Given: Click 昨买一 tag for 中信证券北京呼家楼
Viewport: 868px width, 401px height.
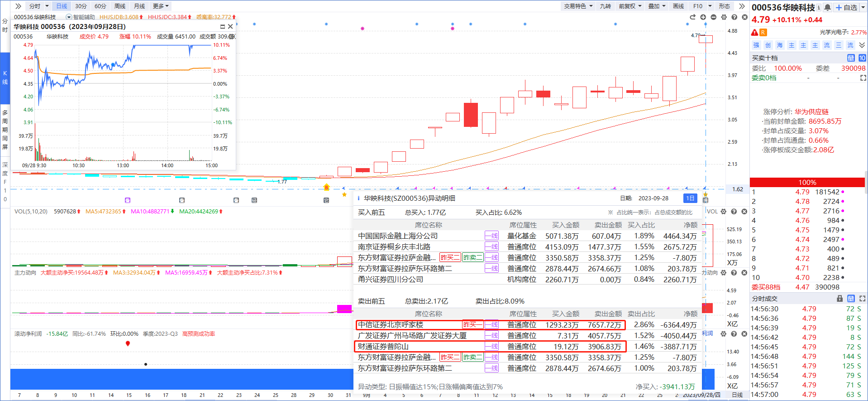Looking at the screenshot, I should pos(472,324).
